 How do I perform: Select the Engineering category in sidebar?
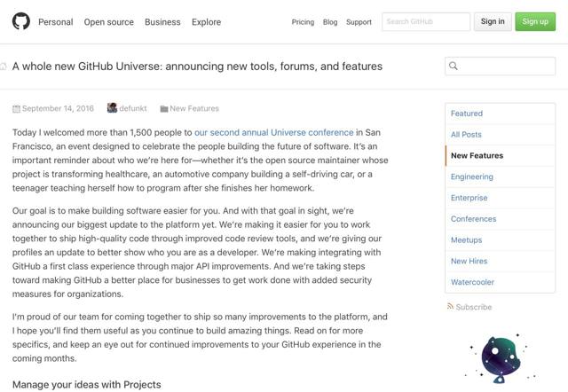pos(471,176)
